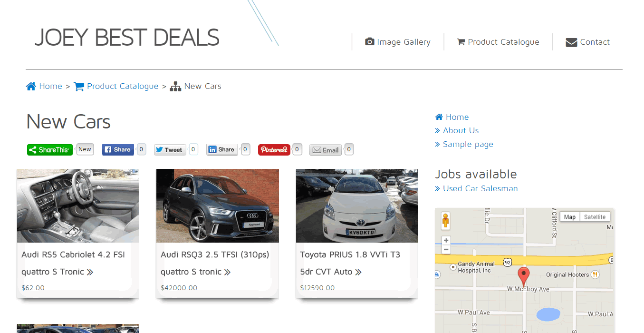This screenshot has width=644, height=333.
Task: Share the page on Facebook
Action: [x=118, y=149]
